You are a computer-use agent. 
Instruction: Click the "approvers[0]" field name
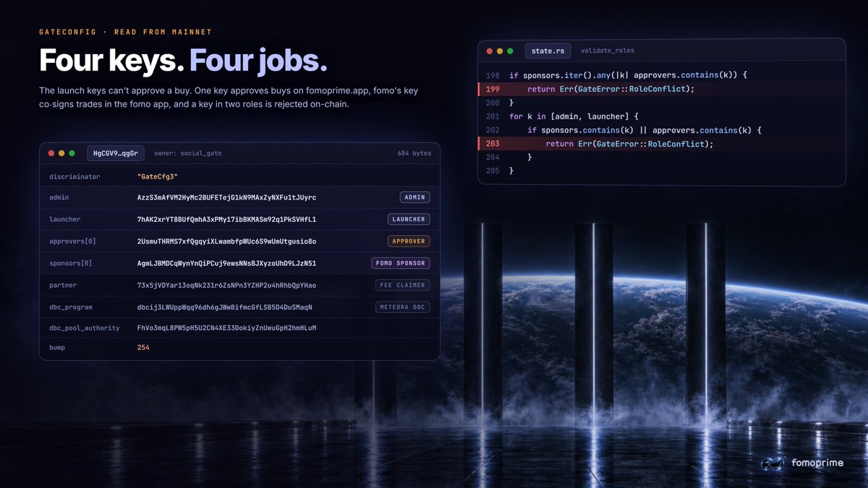pos(72,241)
